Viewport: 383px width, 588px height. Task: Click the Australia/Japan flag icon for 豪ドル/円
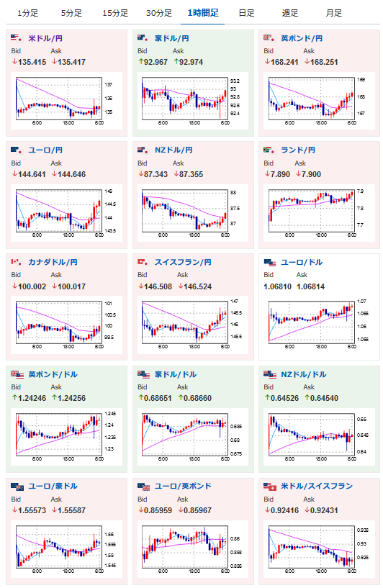click(x=143, y=38)
